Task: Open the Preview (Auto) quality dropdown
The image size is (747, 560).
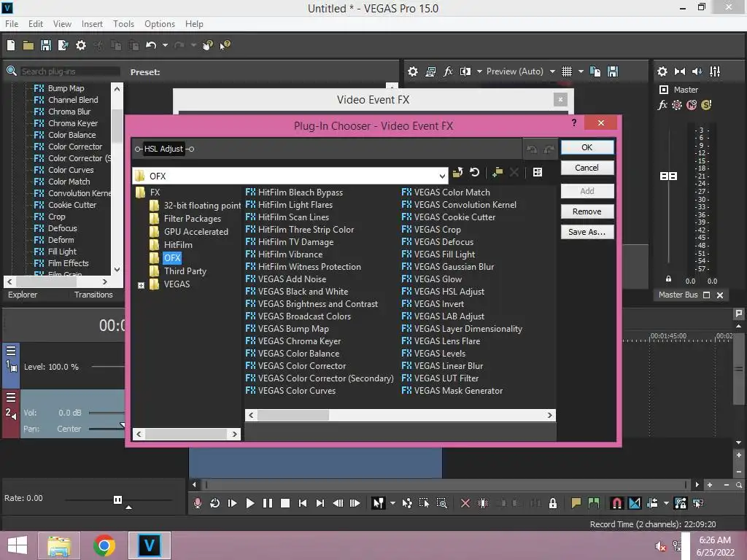Action: click(552, 71)
